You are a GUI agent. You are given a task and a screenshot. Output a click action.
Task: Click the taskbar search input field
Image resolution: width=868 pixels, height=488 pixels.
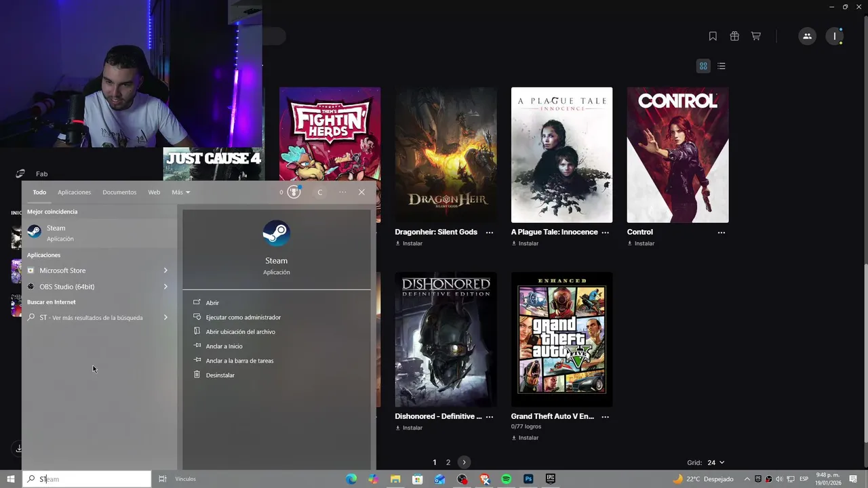point(87,479)
